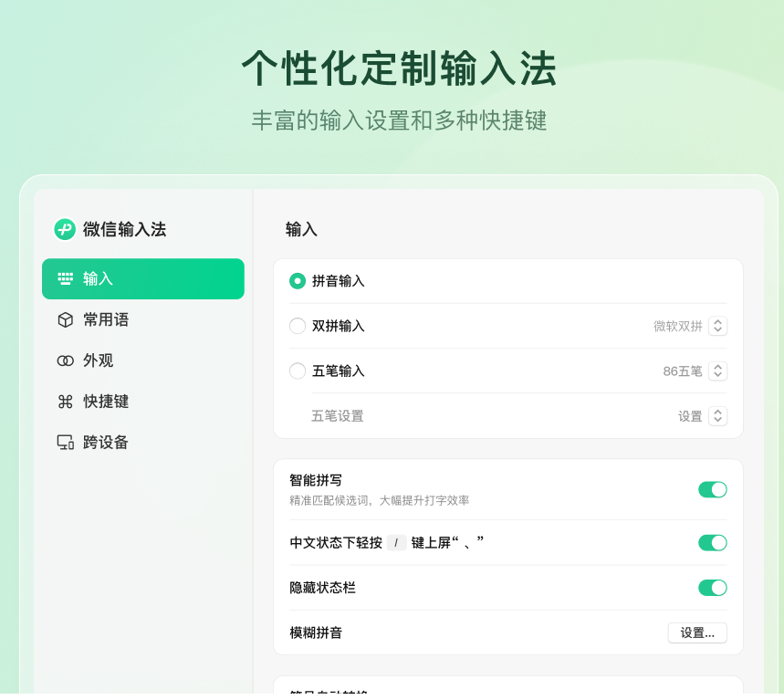Image resolution: width=784 pixels, height=700 pixels.
Task: Click the 个性化定制输入法 headline
Action: point(399,68)
